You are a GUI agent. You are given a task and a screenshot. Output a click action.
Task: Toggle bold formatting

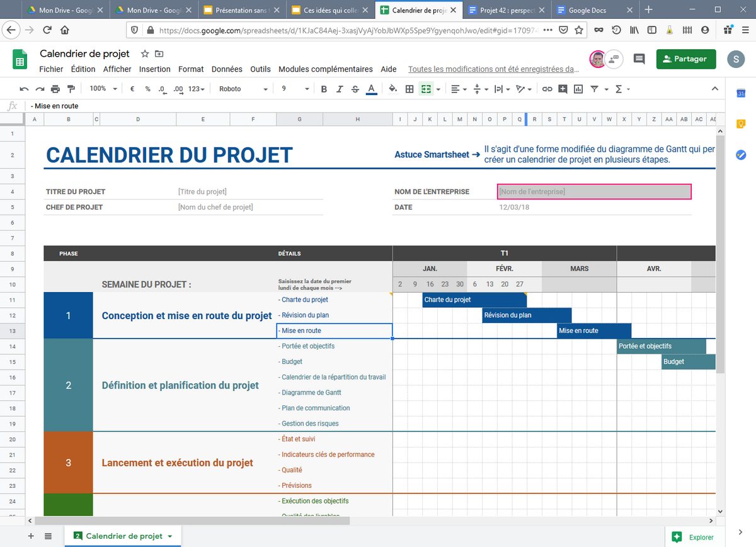[x=324, y=89]
